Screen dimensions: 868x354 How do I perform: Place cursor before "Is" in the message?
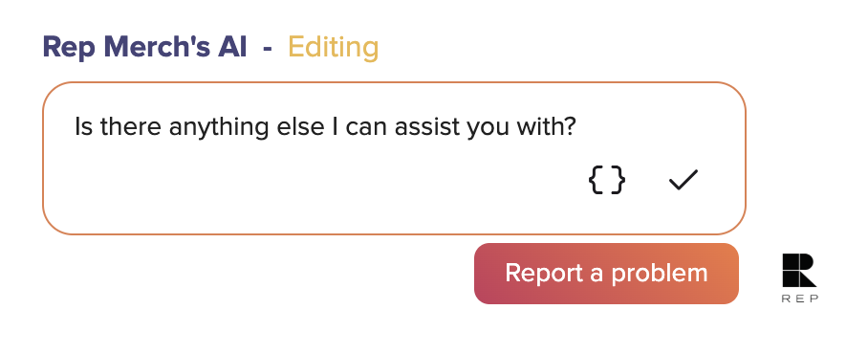75,127
